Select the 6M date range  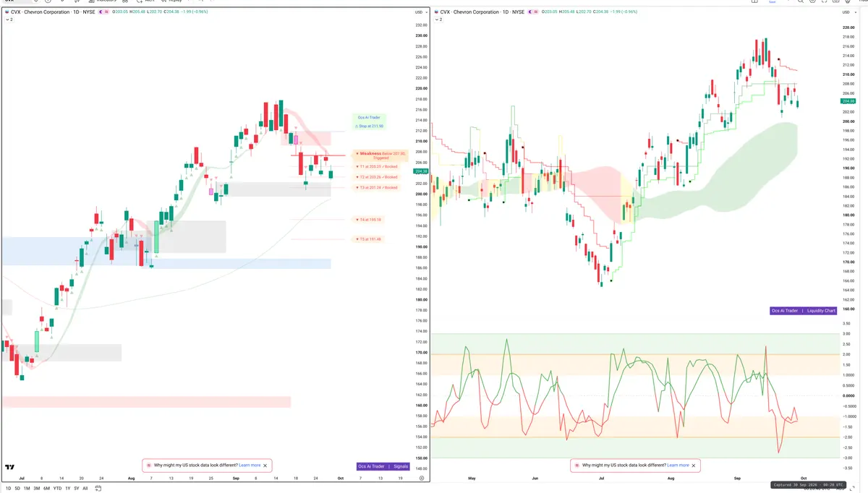tap(46, 489)
